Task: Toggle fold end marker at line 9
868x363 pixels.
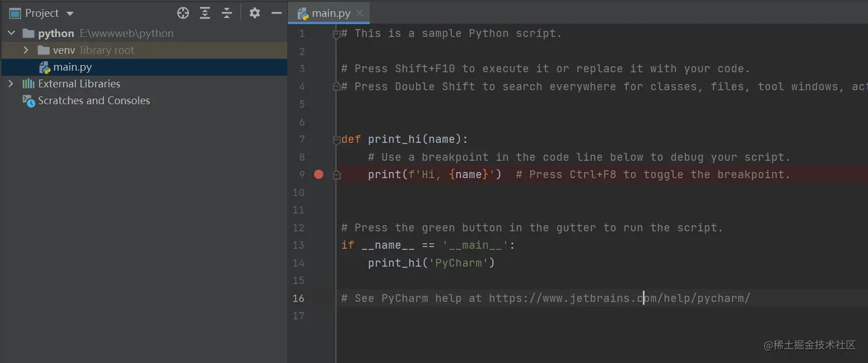Action: point(337,175)
